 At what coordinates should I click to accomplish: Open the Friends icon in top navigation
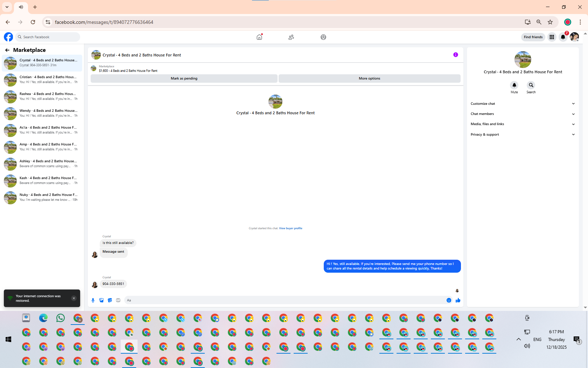(291, 37)
